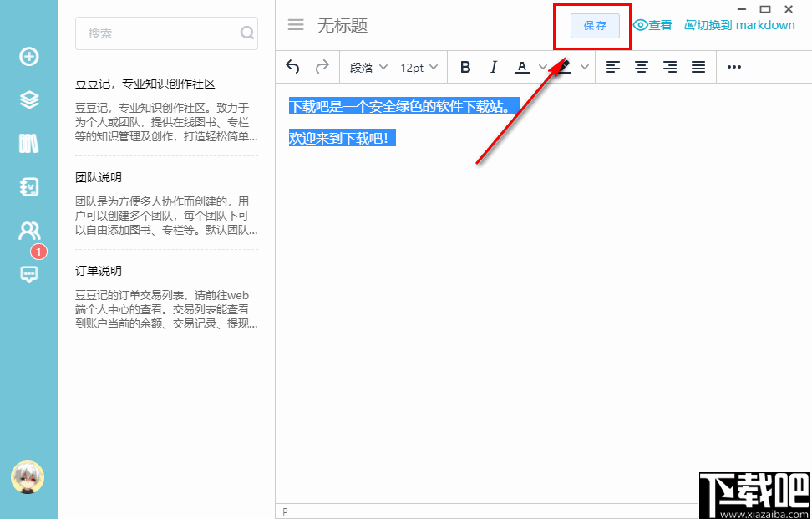This screenshot has width=812, height=519.
Task: Expand the highlight color dropdown arrow
Action: click(584, 67)
